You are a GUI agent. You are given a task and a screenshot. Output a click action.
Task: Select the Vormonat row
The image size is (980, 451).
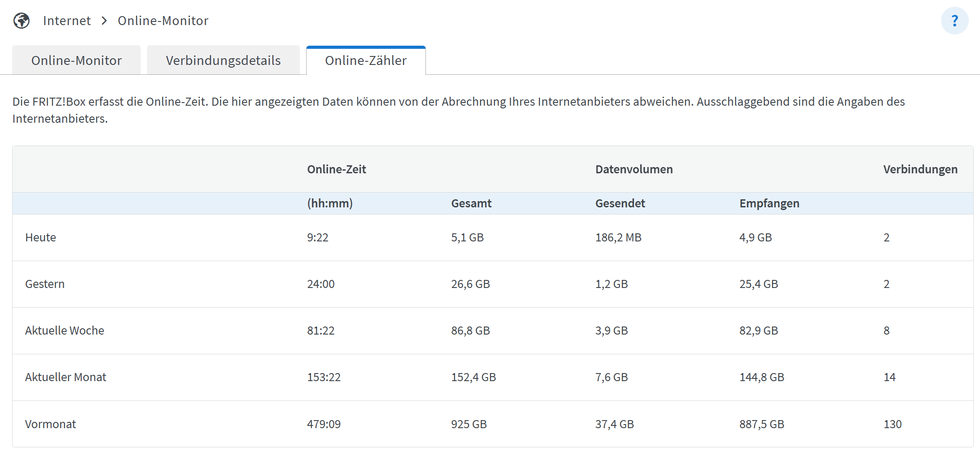pyautogui.click(x=50, y=424)
